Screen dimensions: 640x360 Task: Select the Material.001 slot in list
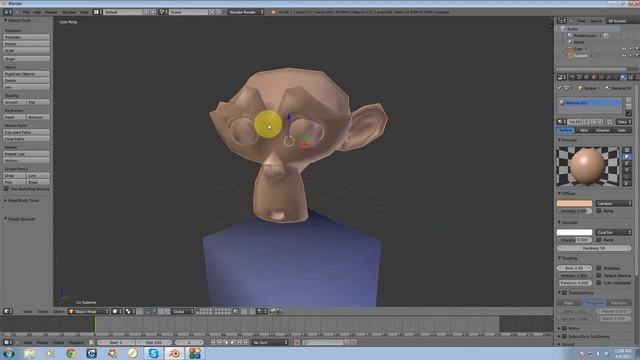click(590, 102)
